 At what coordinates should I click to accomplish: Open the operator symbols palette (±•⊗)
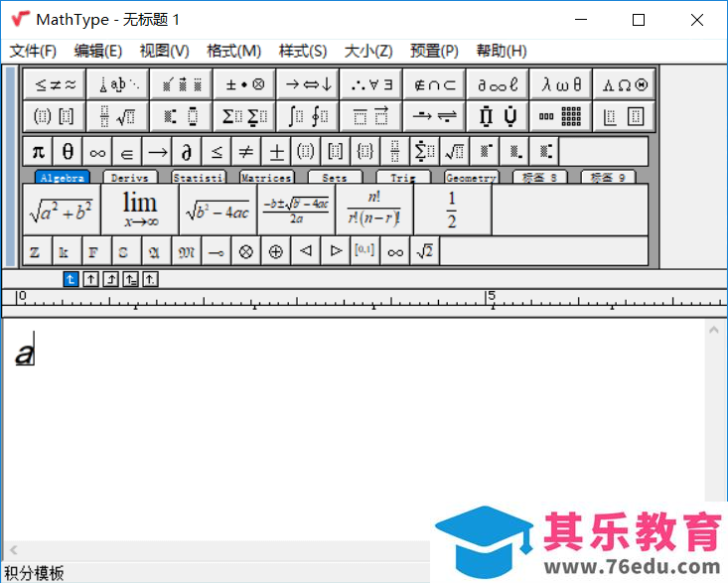coord(244,84)
